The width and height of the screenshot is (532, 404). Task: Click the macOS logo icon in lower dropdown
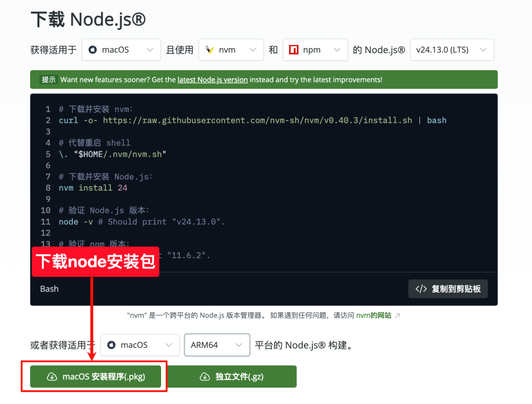point(111,345)
